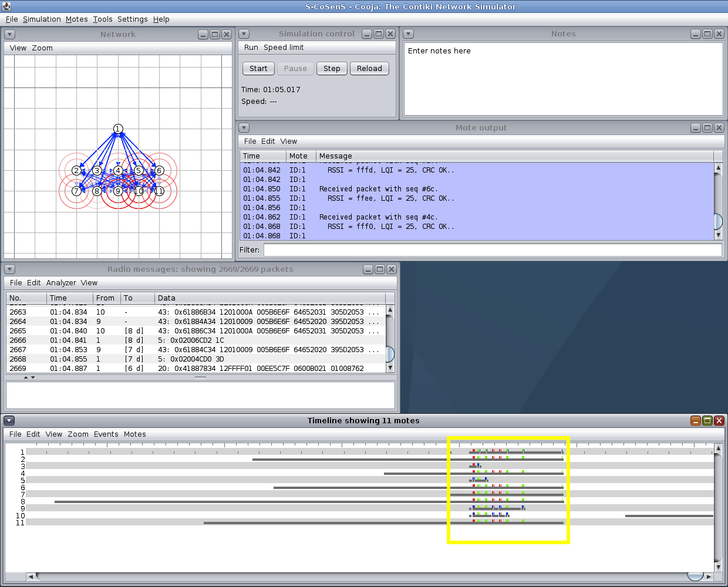Select mote 11 in Network view
The height and width of the screenshot is (587, 728).
click(159, 191)
